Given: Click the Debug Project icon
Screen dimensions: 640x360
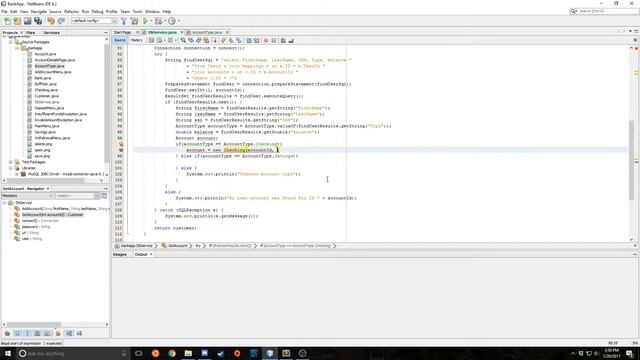Looking at the screenshot, I should [158, 21].
